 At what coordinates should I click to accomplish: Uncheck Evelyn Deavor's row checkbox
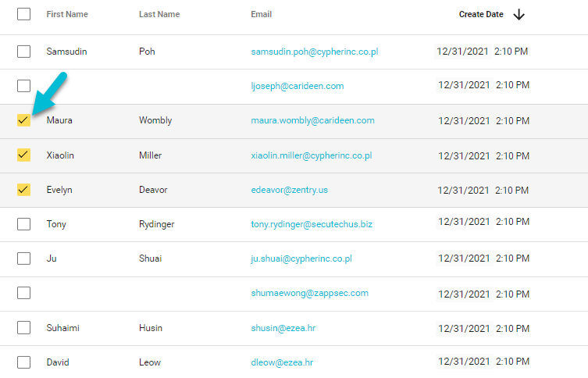[x=23, y=190]
